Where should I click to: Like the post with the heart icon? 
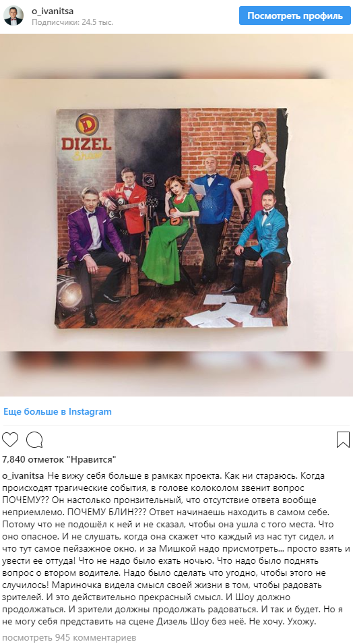pyautogui.click(x=10, y=440)
